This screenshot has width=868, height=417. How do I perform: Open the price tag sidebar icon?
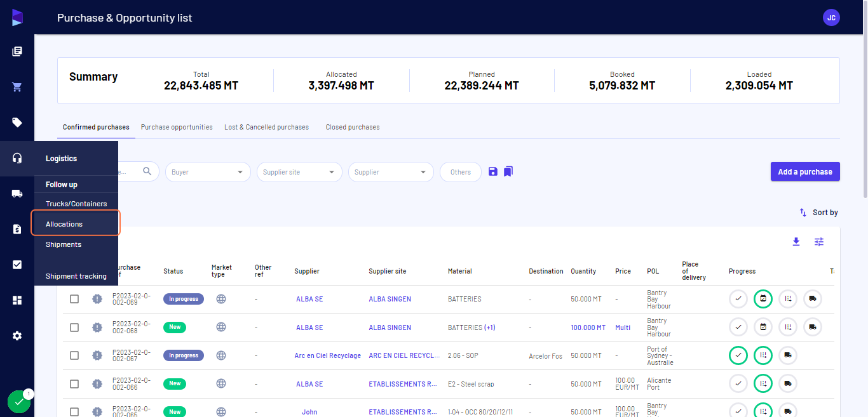pos(17,122)
